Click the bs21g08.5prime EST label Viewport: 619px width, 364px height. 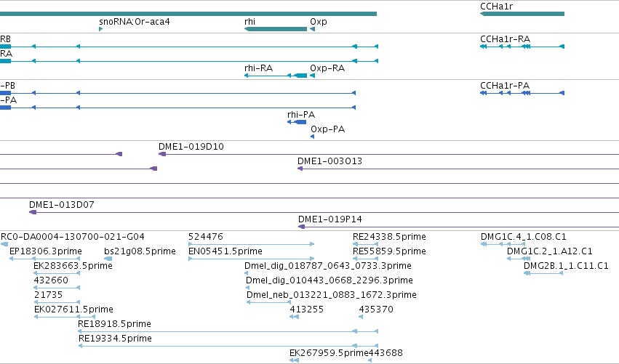[140, 251]
